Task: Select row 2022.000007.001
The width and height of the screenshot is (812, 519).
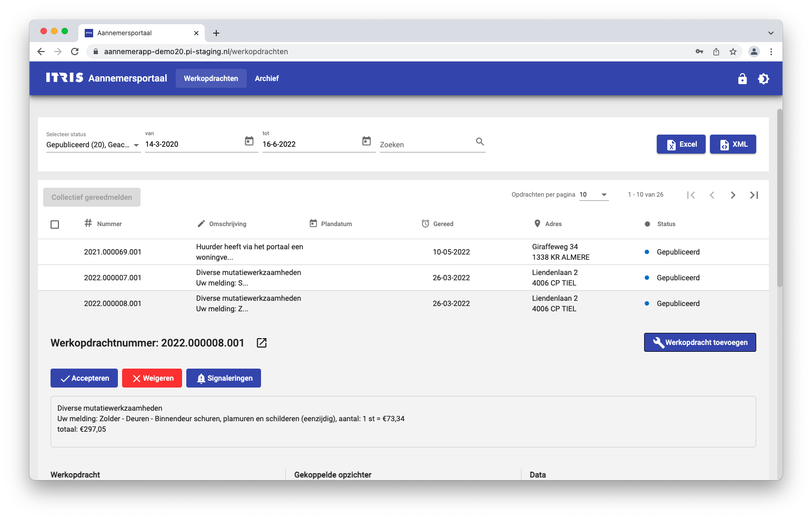Action: [x=403, y=278]
